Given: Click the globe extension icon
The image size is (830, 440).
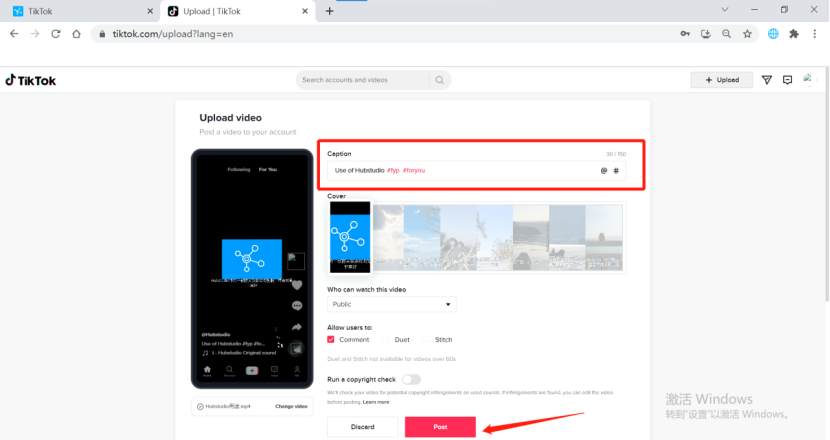Looking at the screenshot, I should point(773,34).
